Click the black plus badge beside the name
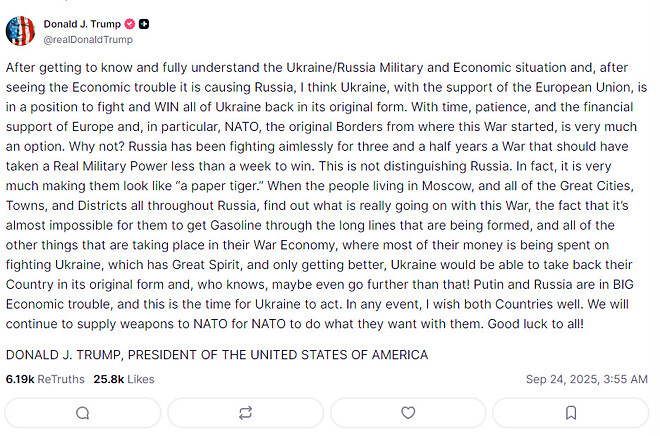The height and width of the screenshot is (436, 660). click(144, 23)
